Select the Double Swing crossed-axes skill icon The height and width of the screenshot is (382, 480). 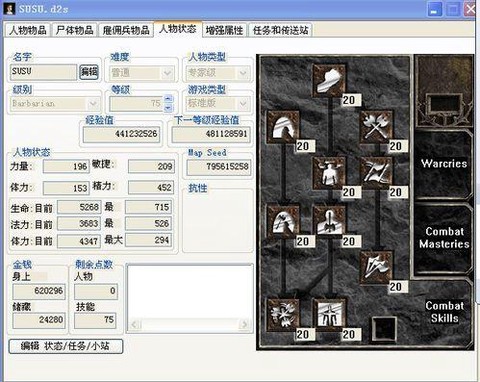click(376, 127)
